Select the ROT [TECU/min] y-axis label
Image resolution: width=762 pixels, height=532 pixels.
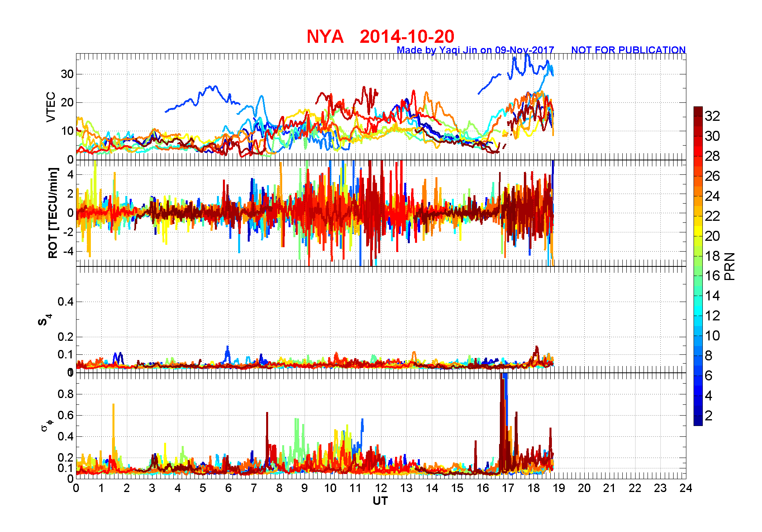(52, 213)
